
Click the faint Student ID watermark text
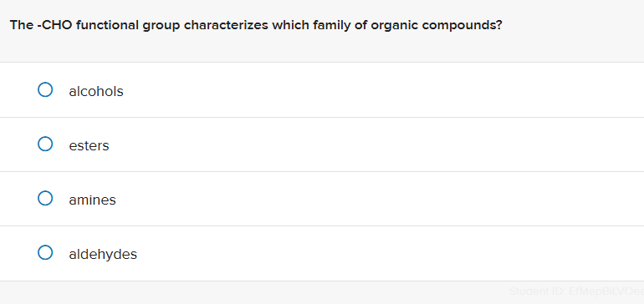[x=576, y=291]
